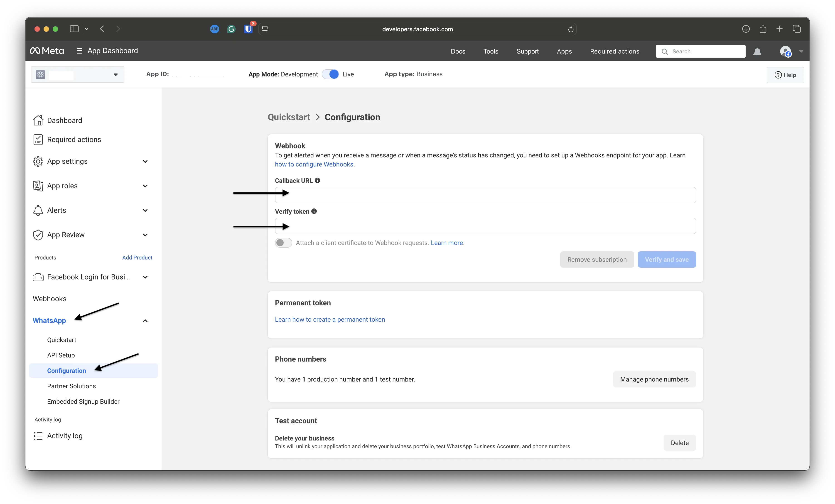Open the profile dropdown caret
This screenshot has height=504, width=835.
tap(801, 51)
